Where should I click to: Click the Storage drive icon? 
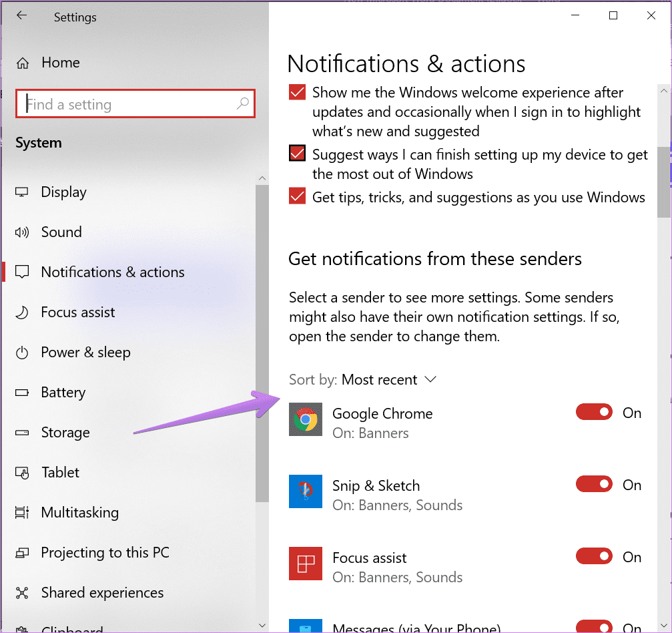click(22, 432)
